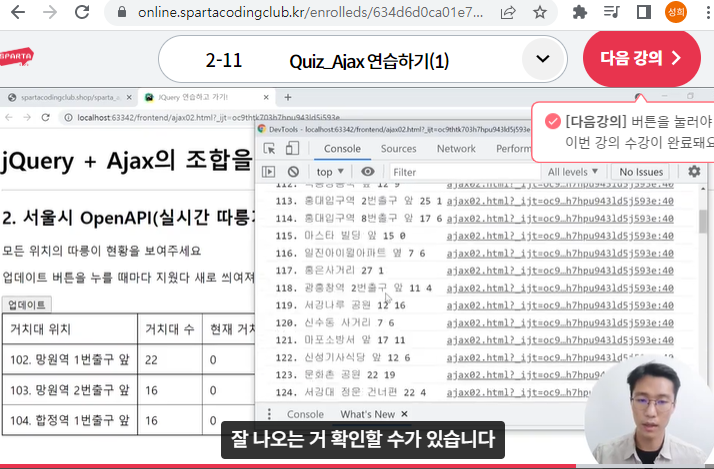714x469 pixels.
Task: Click the localhost site info icon
Action: pos(68,117)
